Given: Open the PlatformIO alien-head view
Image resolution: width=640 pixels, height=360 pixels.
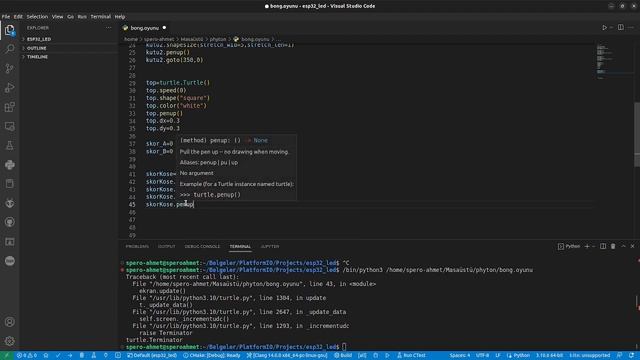Looking at the screenshot, I should [9, 203].
